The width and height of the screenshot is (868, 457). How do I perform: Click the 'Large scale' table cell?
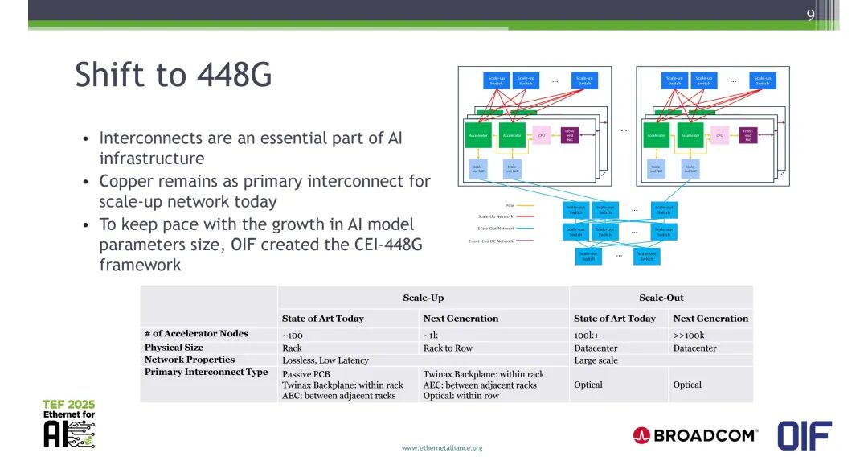point(596,360)
